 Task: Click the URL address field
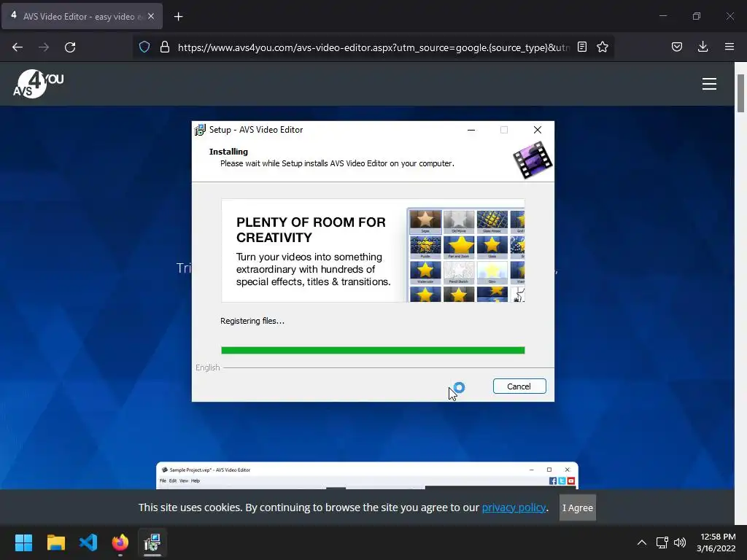click(x=373, y=47)
